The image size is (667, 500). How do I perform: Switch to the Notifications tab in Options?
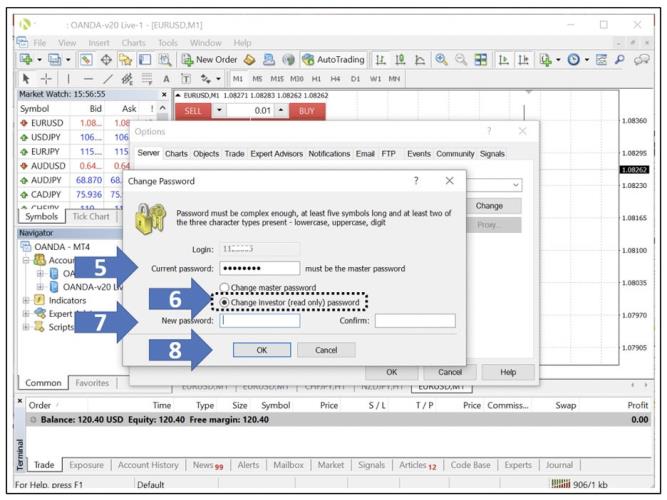(x=329, y=154)
